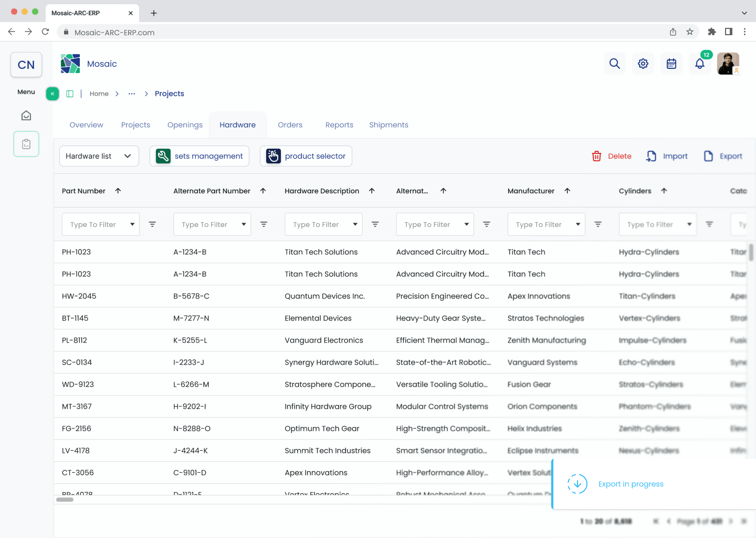Open Alternate Part Number filter dropdown

click(212, 224)
